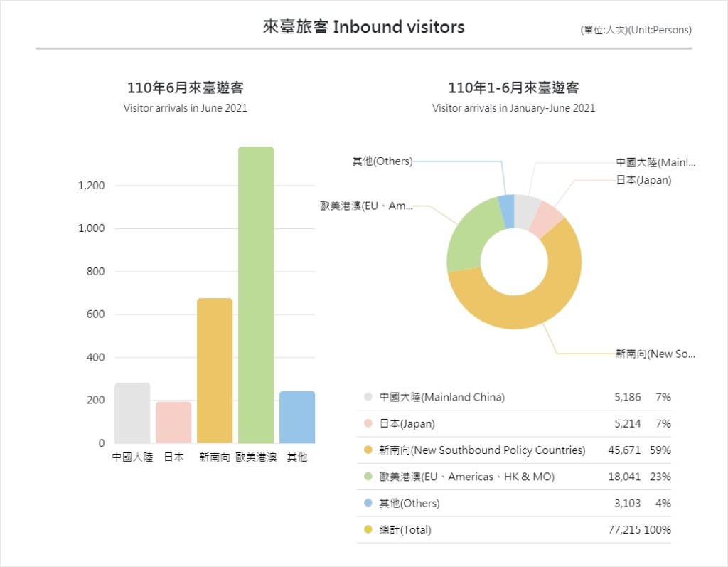Click the 日本(Japan) pie chart callout label
The height and width of the screenshot is (567, 728).
[x=643, y=180]
